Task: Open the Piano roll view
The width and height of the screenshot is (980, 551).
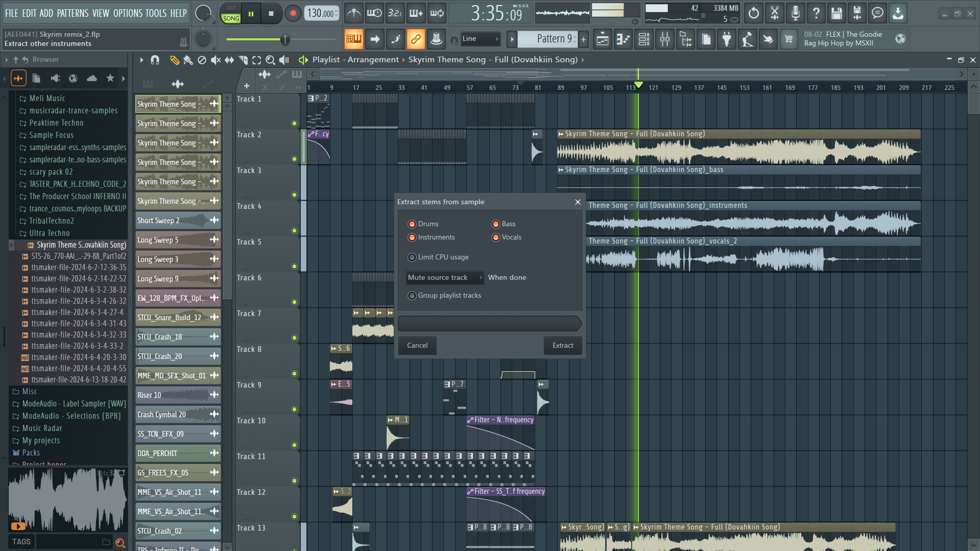Action: pos(623,39)
